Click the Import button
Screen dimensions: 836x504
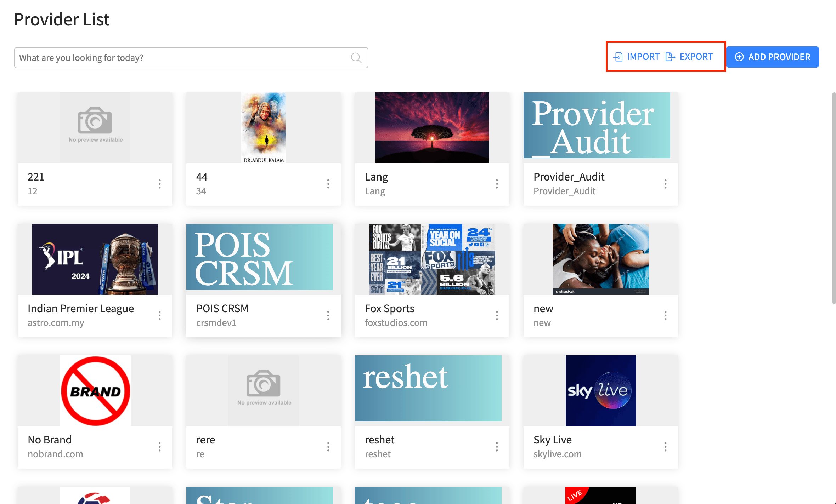636,57
